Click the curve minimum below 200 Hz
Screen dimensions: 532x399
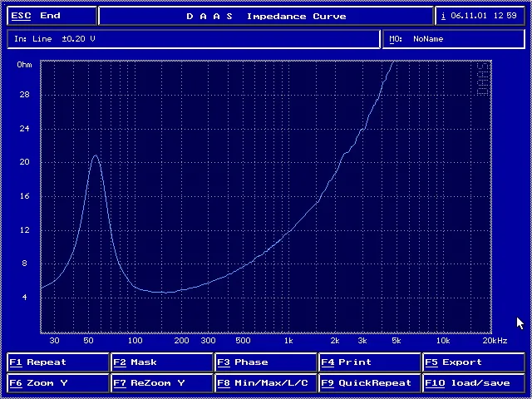tap(164, 292)
